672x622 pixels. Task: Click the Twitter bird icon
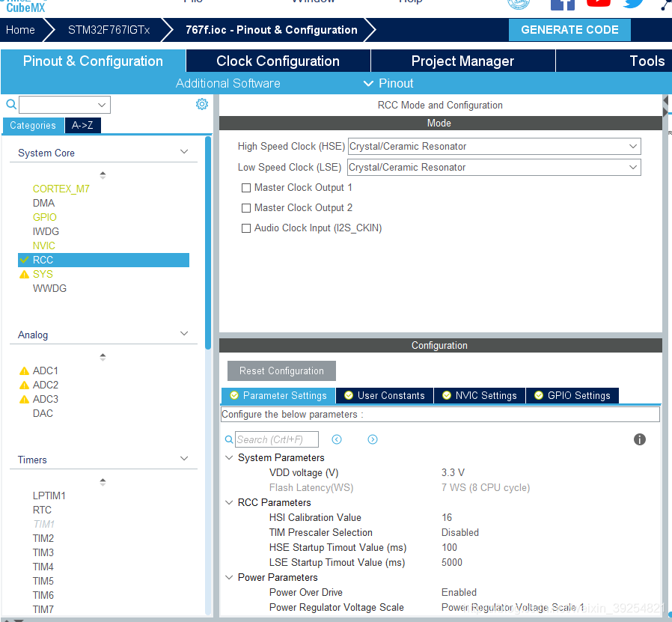(633, 4)
